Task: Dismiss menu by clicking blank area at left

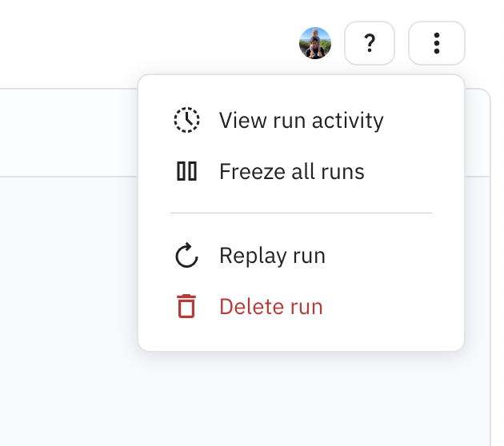Action: pyautogui.click(x=64, y=304)
